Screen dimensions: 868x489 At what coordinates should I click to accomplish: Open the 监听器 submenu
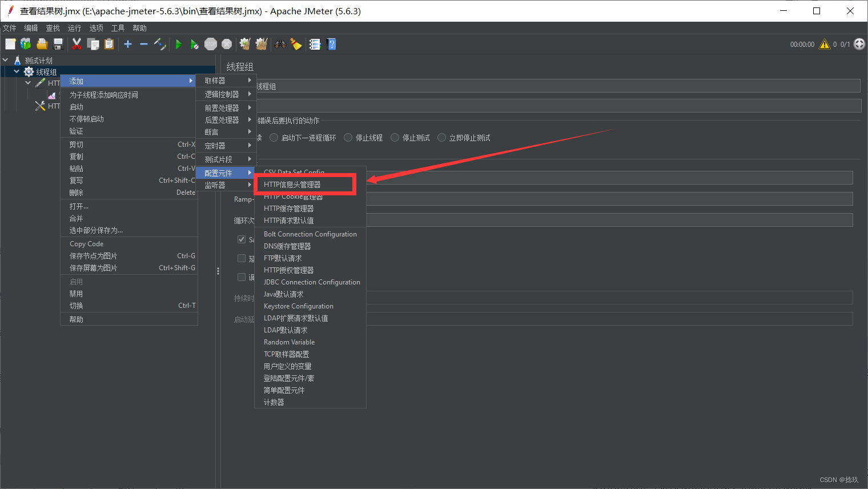click(226, 185)
